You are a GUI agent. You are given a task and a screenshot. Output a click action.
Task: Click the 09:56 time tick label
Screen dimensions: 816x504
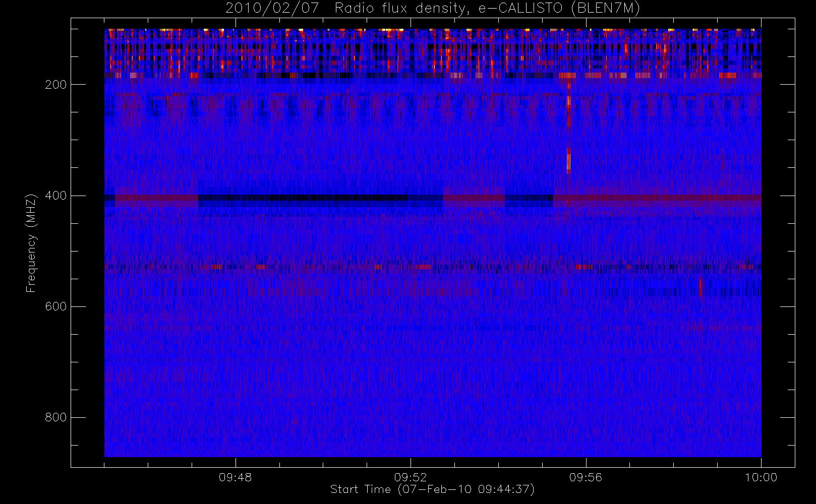(586, 477)
